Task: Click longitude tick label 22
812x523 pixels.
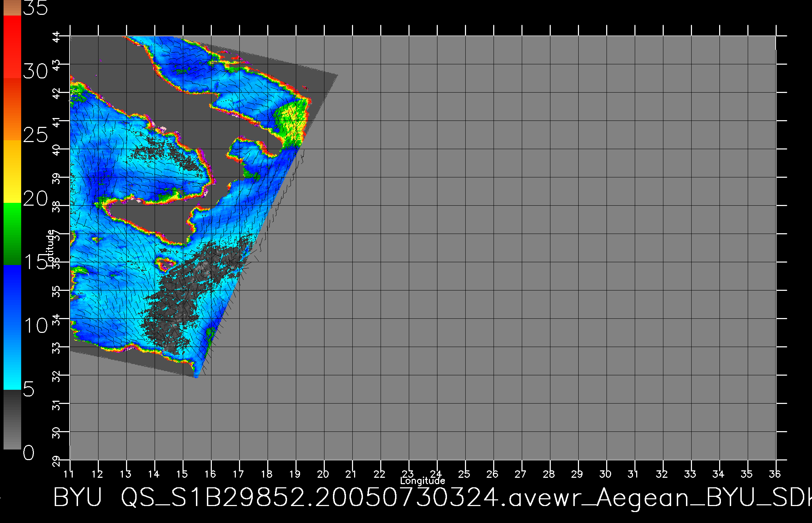Action: [380, 474]
